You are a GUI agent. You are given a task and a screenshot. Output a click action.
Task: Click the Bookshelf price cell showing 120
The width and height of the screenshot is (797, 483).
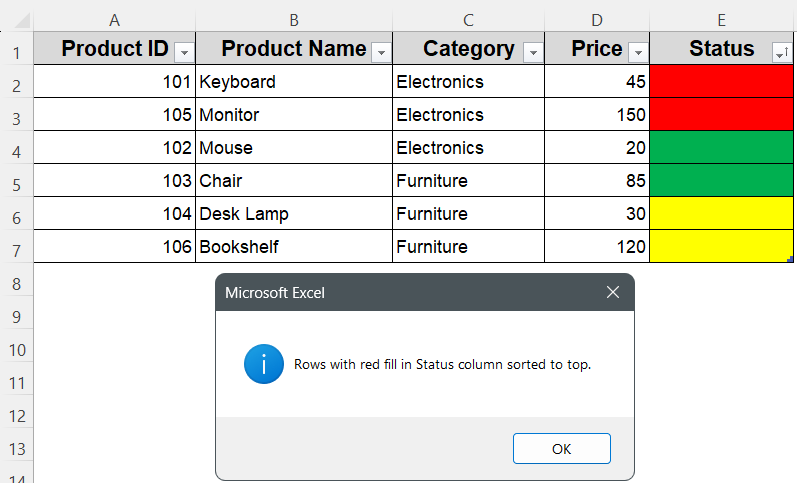coord(597,247)
